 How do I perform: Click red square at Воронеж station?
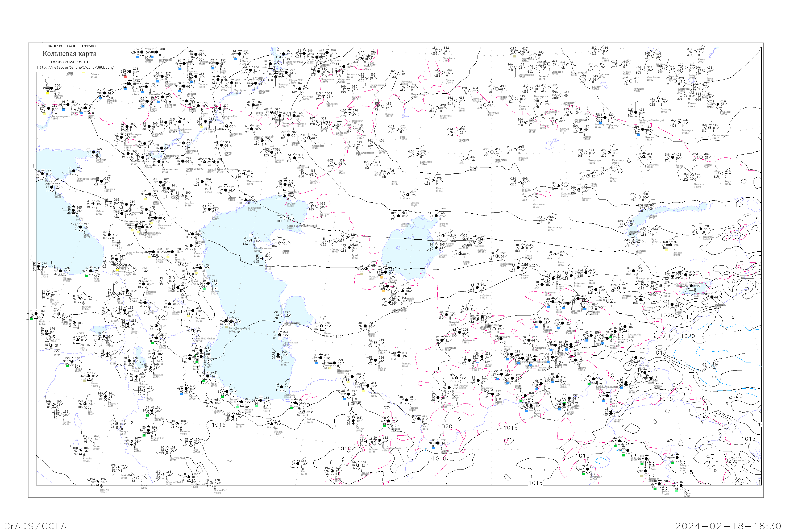[x=125, y=76]
